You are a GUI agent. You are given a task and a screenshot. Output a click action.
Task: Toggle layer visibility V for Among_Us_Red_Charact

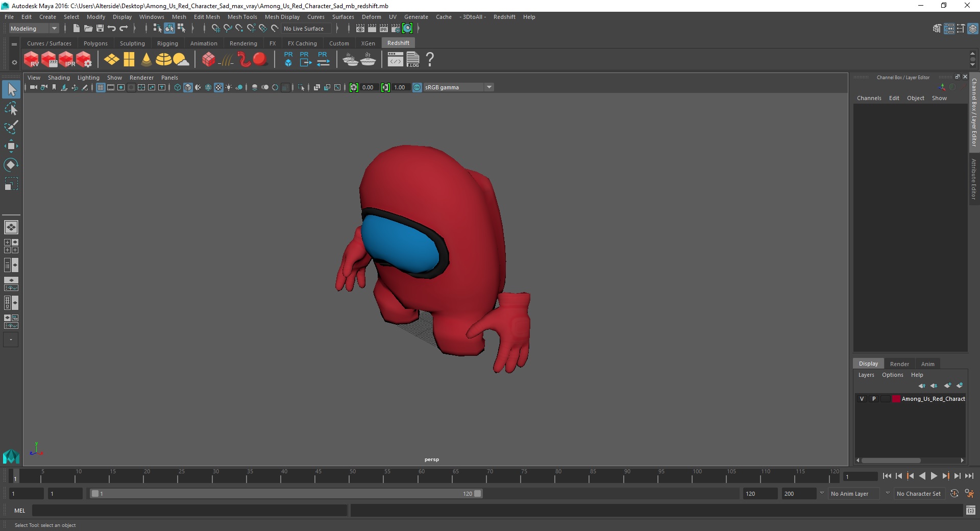pos(862,399)
